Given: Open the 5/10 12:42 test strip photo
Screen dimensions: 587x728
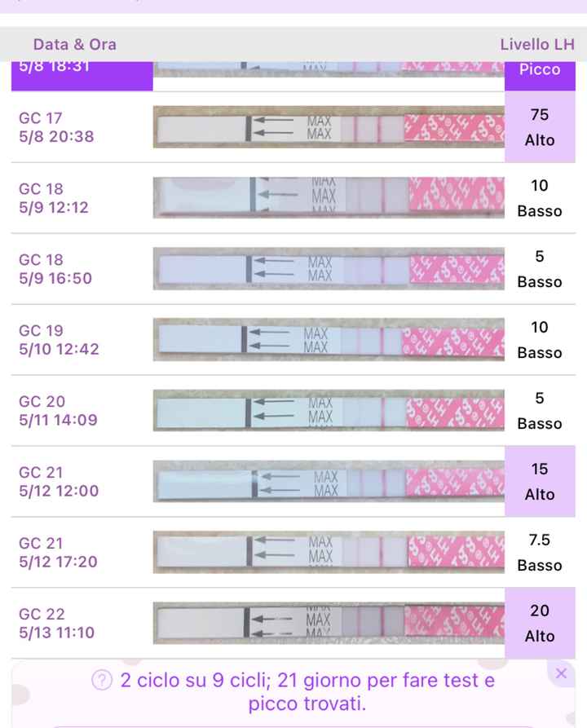Looking at the screenshot, I should point(329,340).
